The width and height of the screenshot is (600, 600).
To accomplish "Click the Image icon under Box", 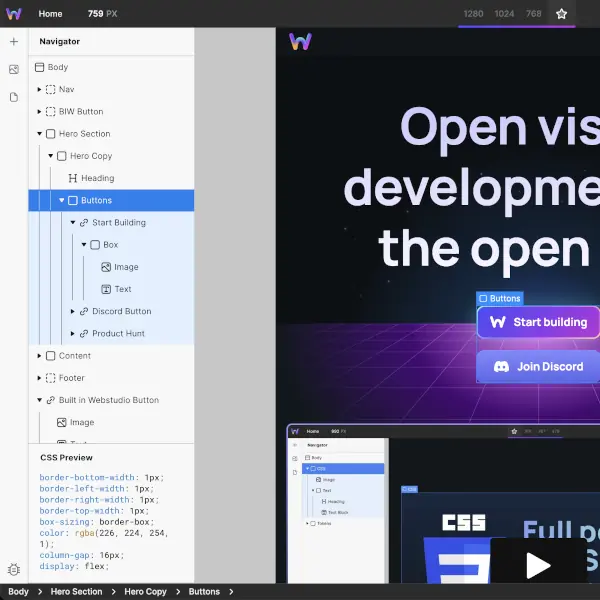I will pos(106,267).
